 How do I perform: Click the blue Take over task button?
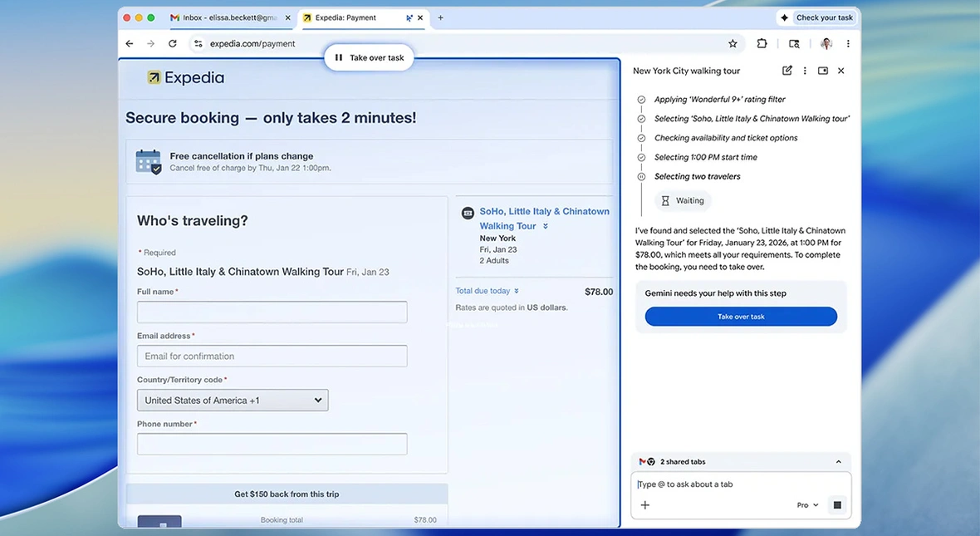[741, 317]
